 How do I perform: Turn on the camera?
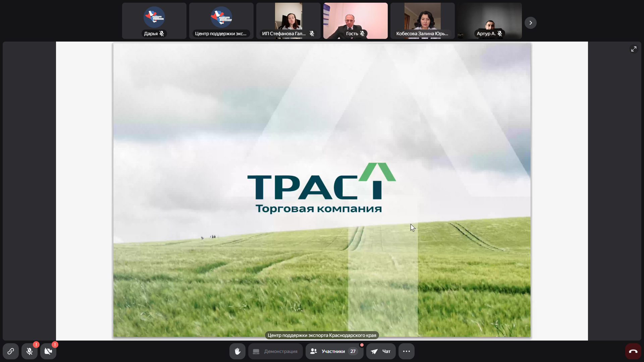pyautogui.click(x=48, y=351)
